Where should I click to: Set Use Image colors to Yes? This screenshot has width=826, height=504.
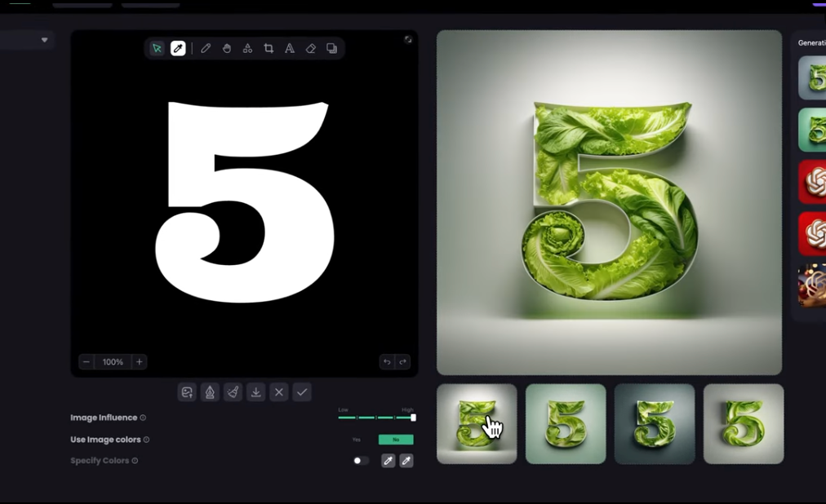pyautogui.click(x=357, y=440)
